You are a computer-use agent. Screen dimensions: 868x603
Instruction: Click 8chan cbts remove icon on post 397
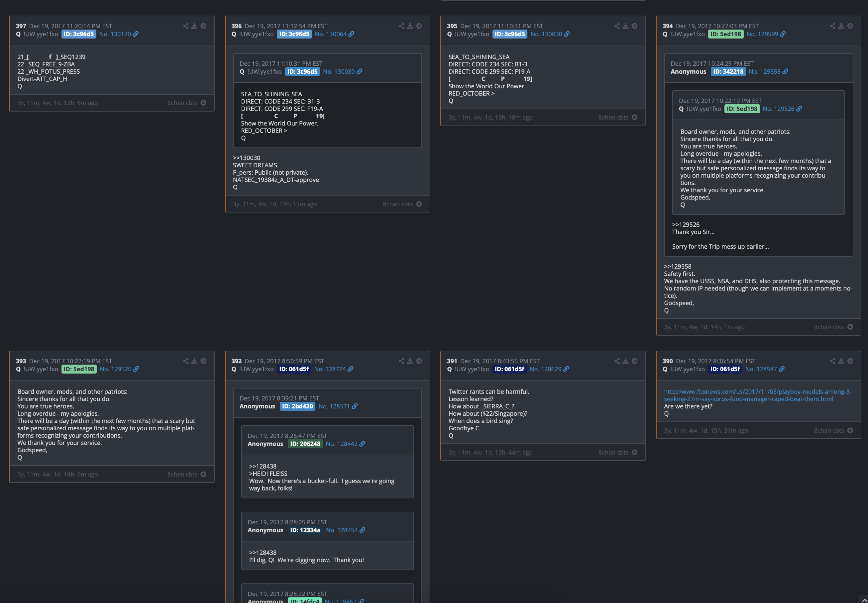203,103
